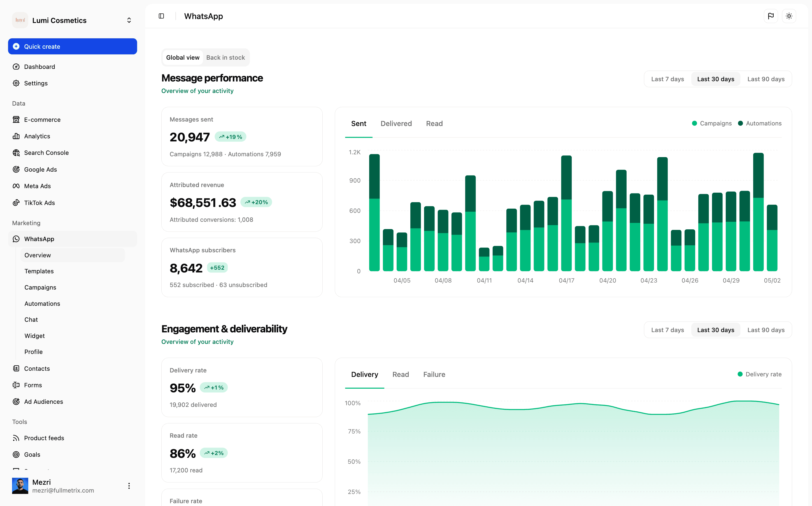
Task: Click the 05/02 label on chart axis
Action: coord(772,280)
